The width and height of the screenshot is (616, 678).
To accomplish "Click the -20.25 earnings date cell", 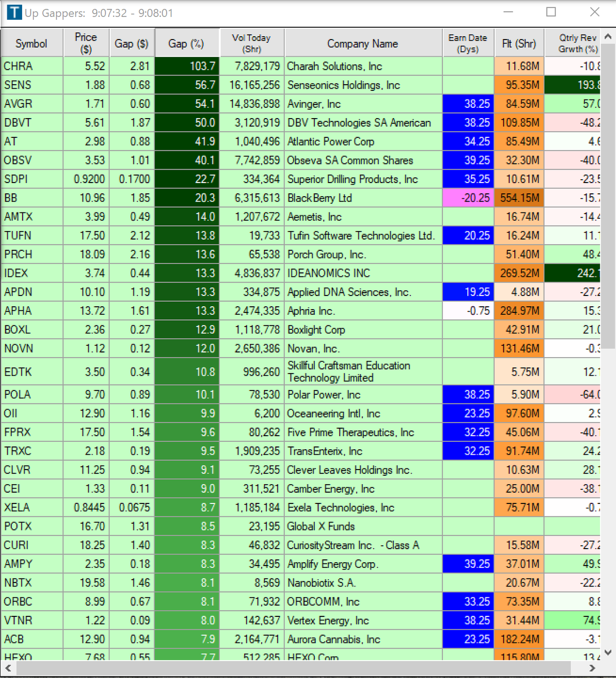I will (x=468, y=198).
